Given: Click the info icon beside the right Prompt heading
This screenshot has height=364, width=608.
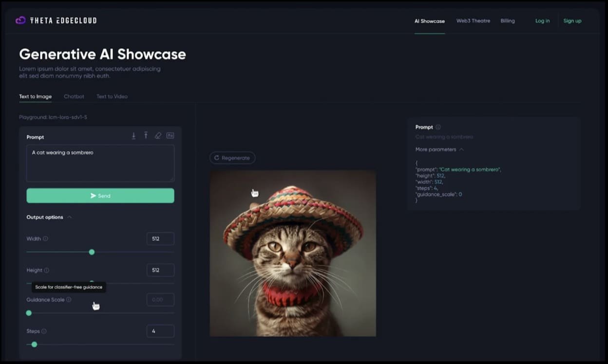Looking at the screenshot, I should tap(438, 127).
